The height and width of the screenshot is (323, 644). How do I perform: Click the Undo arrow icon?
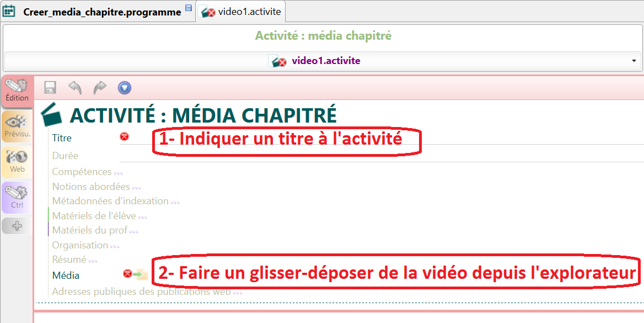(x=75, y=88)
